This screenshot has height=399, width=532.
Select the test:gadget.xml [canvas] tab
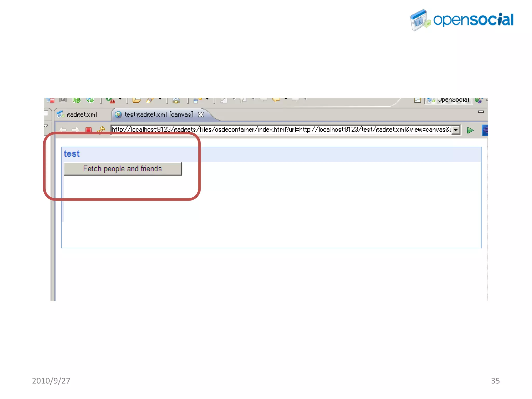[158, 115]
